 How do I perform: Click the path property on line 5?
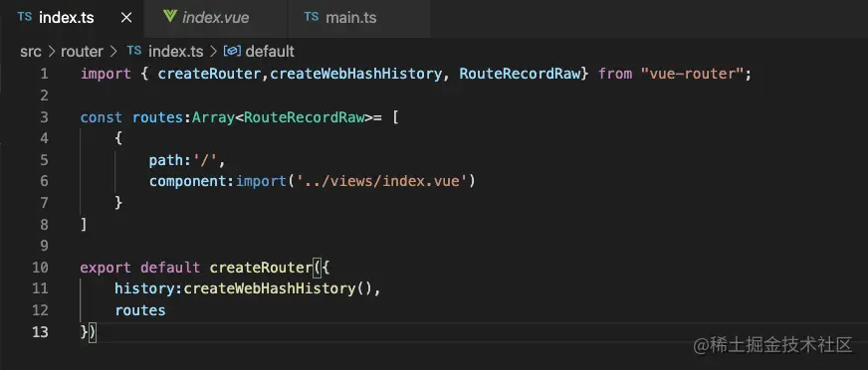pyautogui.click(x=166, y=160)
